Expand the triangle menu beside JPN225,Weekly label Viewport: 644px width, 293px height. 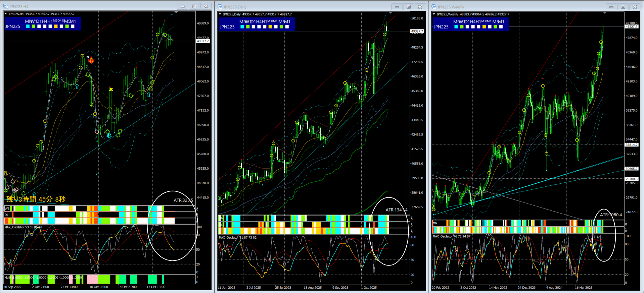coord(434,14)
